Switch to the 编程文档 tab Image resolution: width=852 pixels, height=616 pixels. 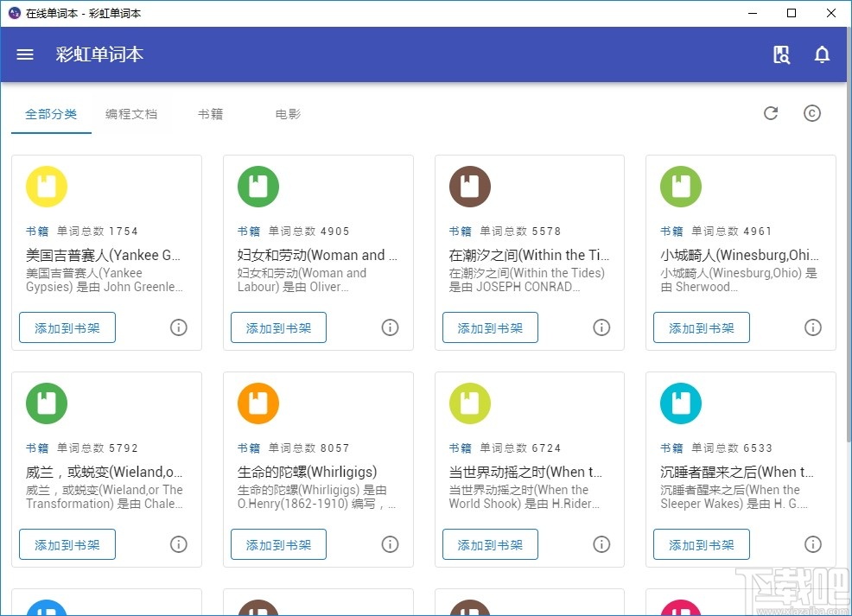coord(132,113)
